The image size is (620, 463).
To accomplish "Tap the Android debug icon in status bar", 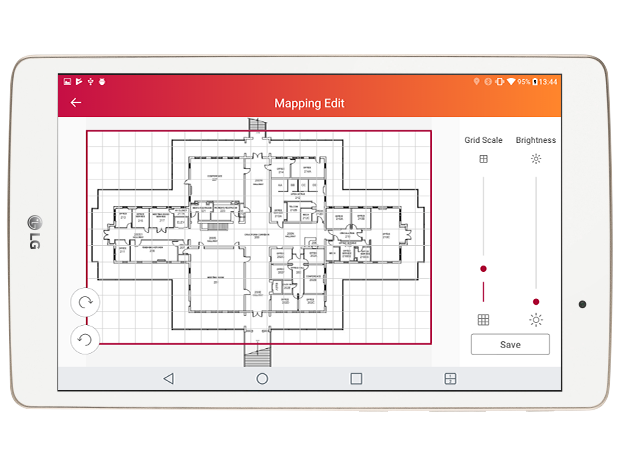I will pyautogui.click(x=102, y=82).
